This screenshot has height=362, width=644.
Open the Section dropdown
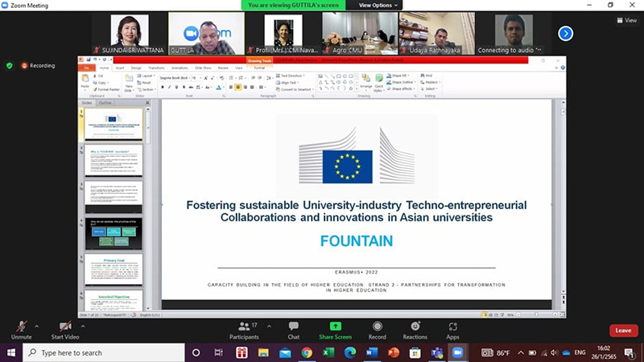(x=147, y=89)
